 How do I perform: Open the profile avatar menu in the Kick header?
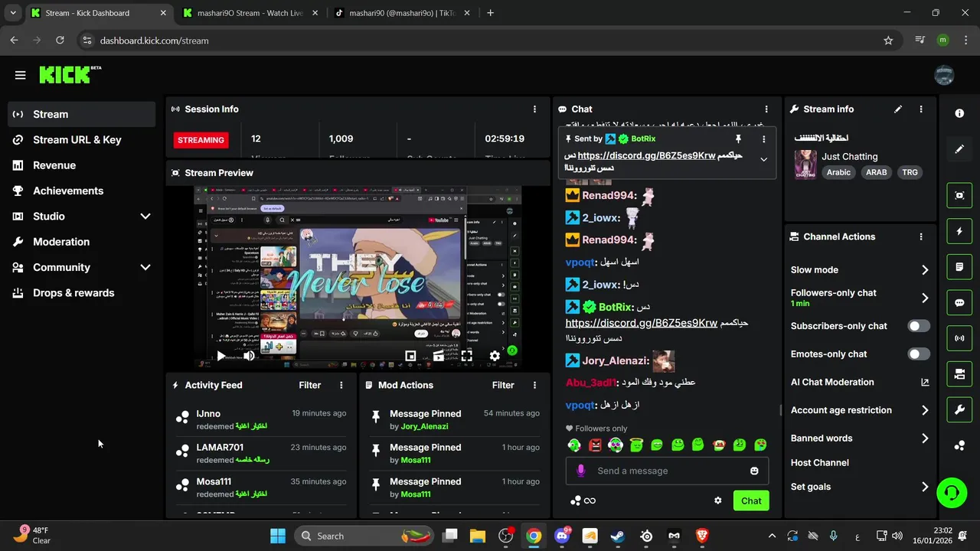[x=944, y=74]
